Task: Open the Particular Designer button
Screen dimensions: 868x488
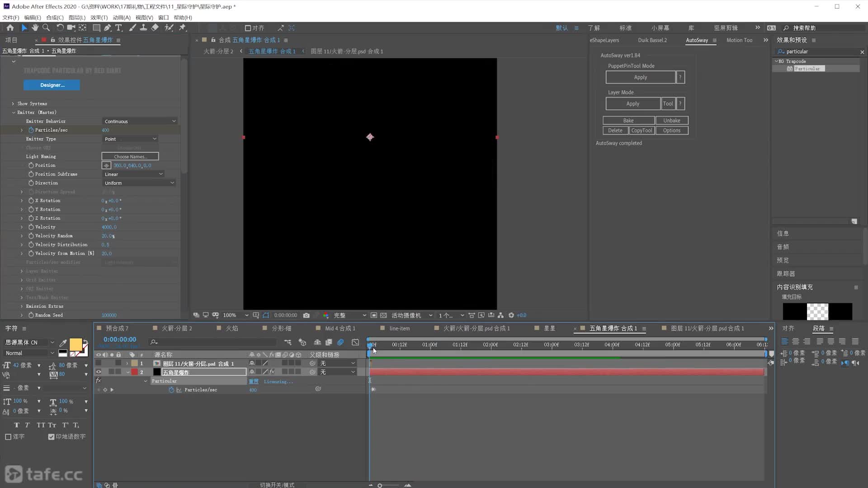Action: pos(52,85)
